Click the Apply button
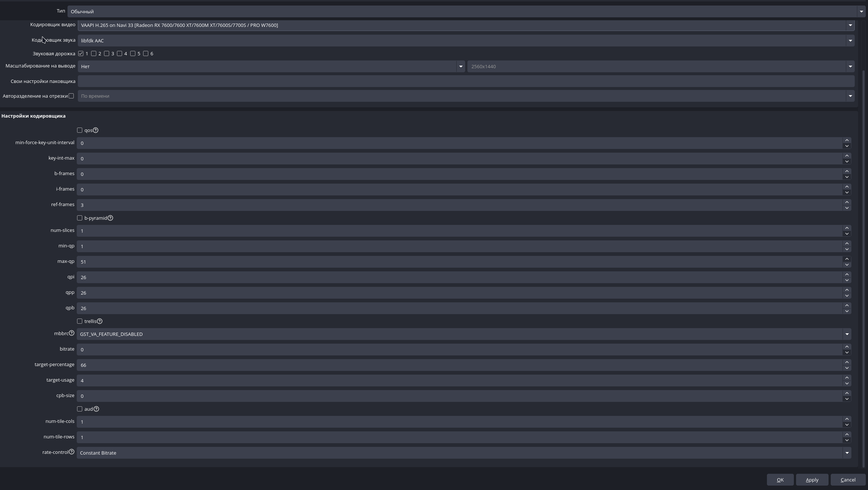 pyautogui.click(x=812, y=480)
